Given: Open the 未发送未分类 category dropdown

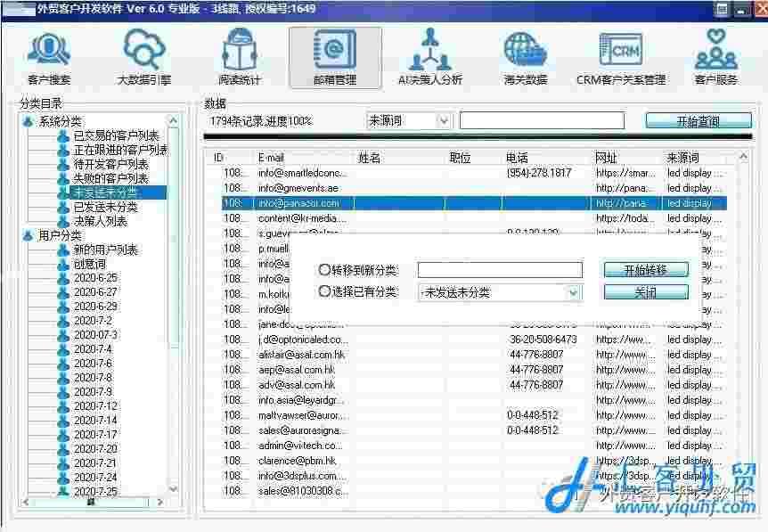Looking at the screenshot, I should 573,293.
